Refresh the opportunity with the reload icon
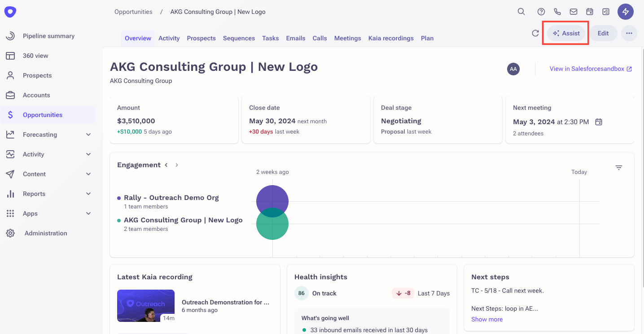Screen dimensions: 644x334 pos(535,33)
